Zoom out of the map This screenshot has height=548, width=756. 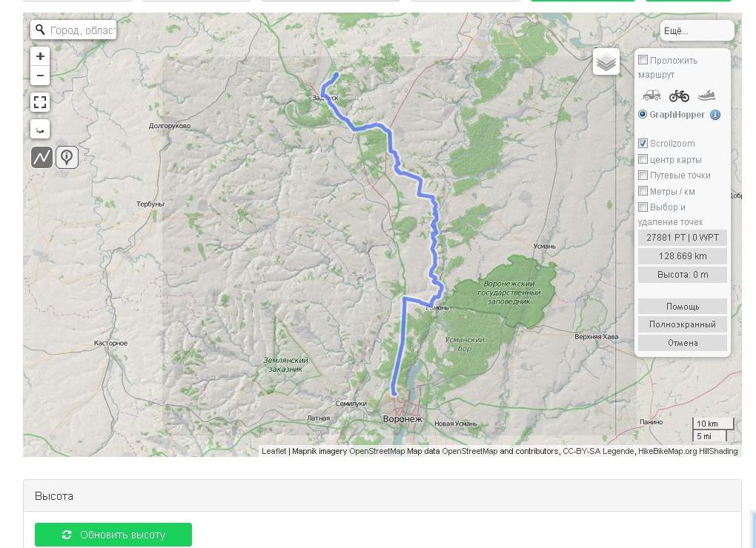[x=40, y=76]
